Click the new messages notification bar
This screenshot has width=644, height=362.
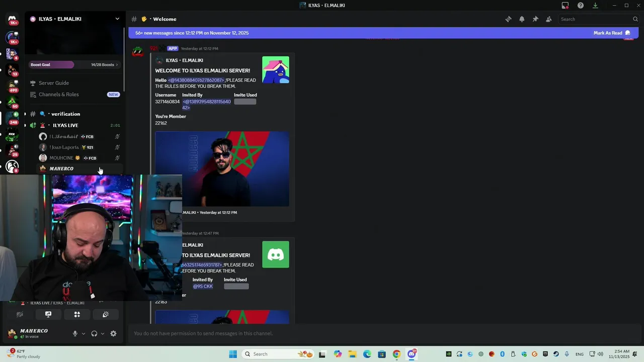click(383, 33)
